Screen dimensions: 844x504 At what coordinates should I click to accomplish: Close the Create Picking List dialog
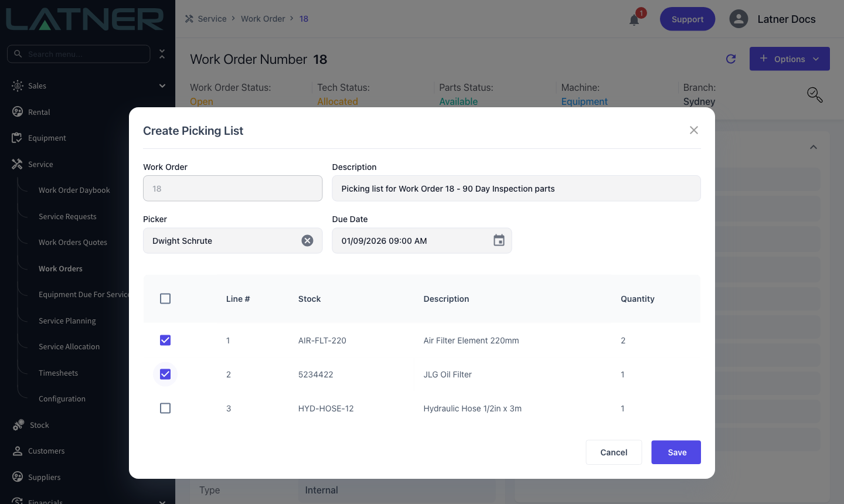694,130
